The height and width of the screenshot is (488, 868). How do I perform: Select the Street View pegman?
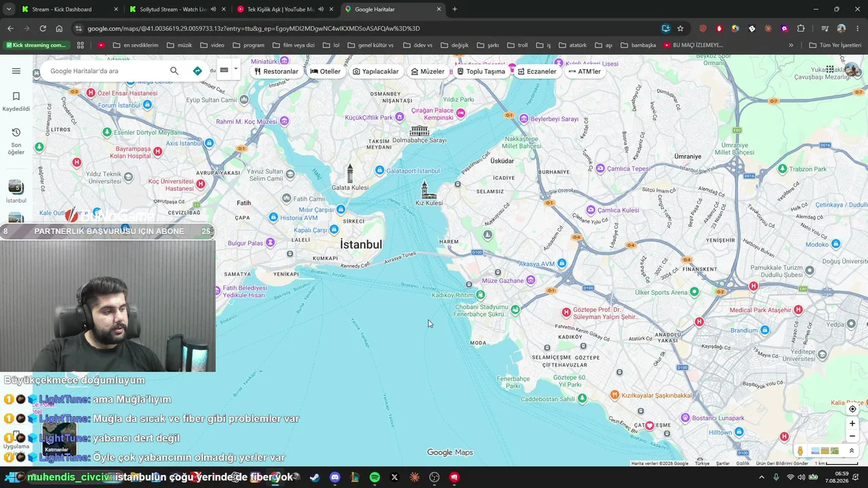coord(800,451)
